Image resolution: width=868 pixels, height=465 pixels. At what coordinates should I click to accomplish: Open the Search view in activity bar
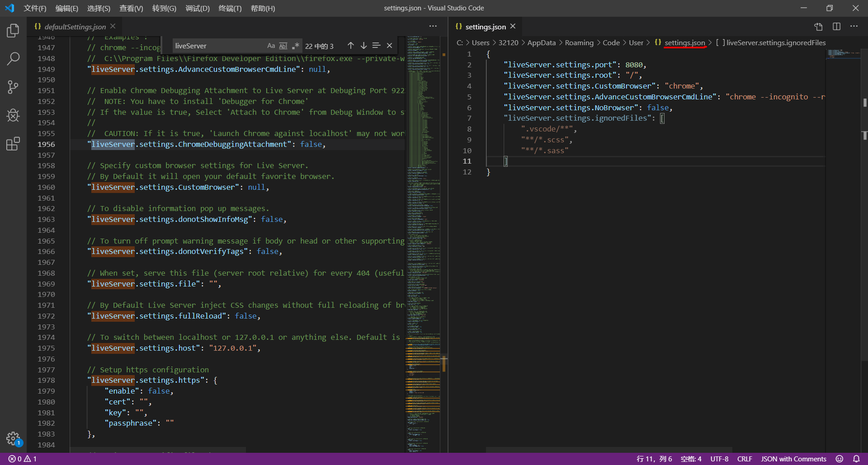pyautogui.click(x=13, y=58)
